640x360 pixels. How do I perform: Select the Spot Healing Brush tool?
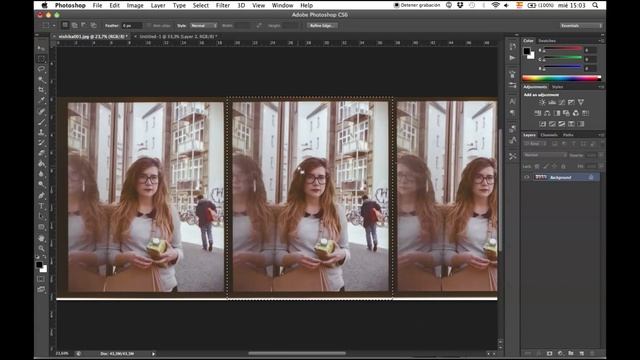click(x=41, y=111)
